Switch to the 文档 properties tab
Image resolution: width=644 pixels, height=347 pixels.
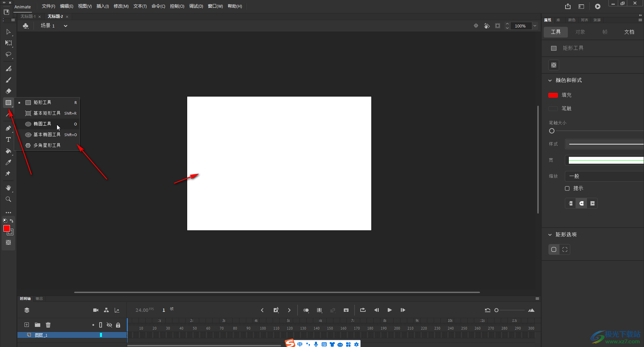point(629,32)
